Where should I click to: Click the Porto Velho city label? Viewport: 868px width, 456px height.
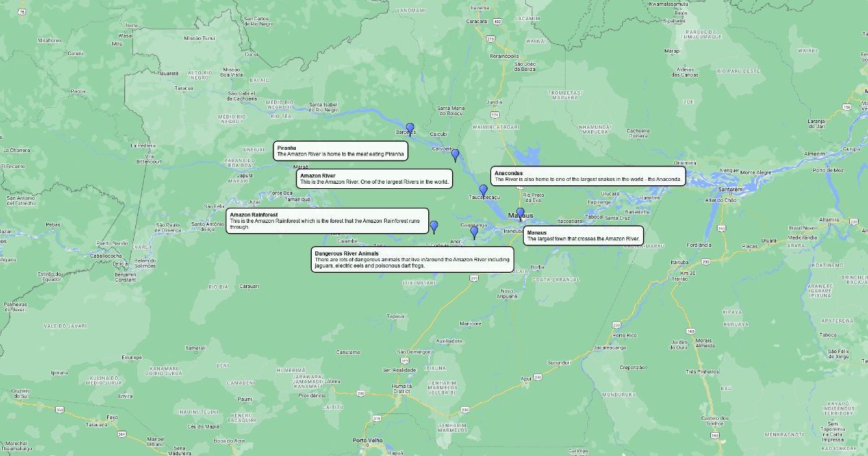[367, 440]
